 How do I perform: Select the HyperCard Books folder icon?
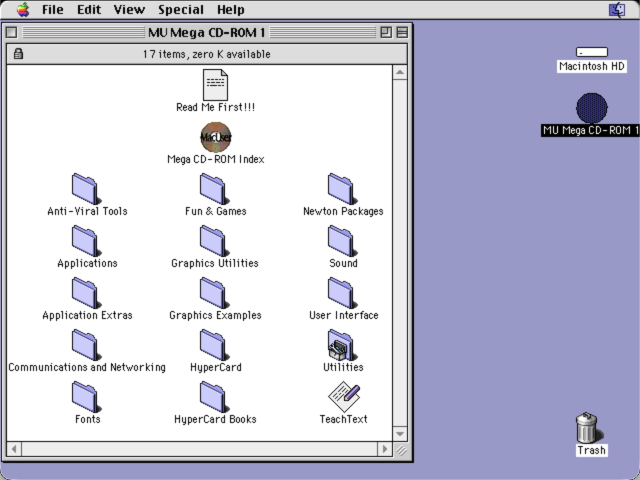[x=214, y=397]
